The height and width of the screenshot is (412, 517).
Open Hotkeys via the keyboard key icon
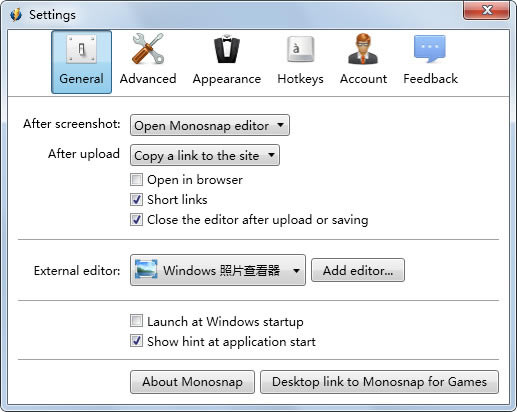300,49
